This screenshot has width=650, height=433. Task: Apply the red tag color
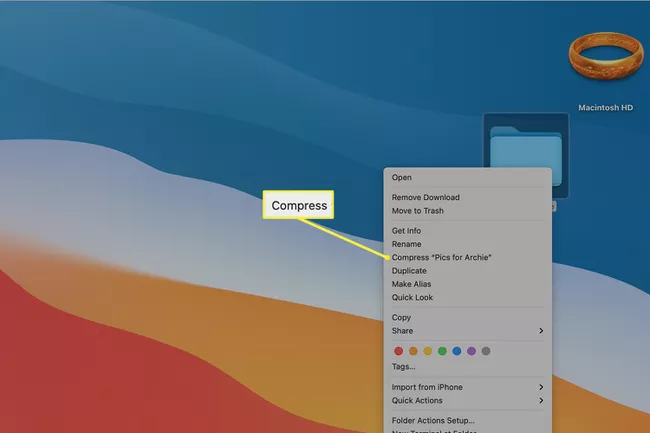coord(399,351)
